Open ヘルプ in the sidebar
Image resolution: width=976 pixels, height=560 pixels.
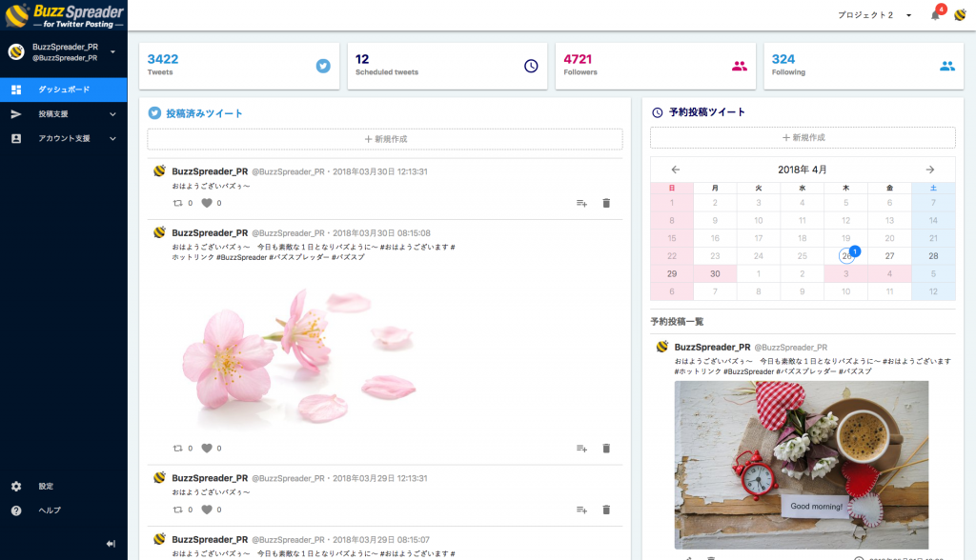click(x=50, y=510)
